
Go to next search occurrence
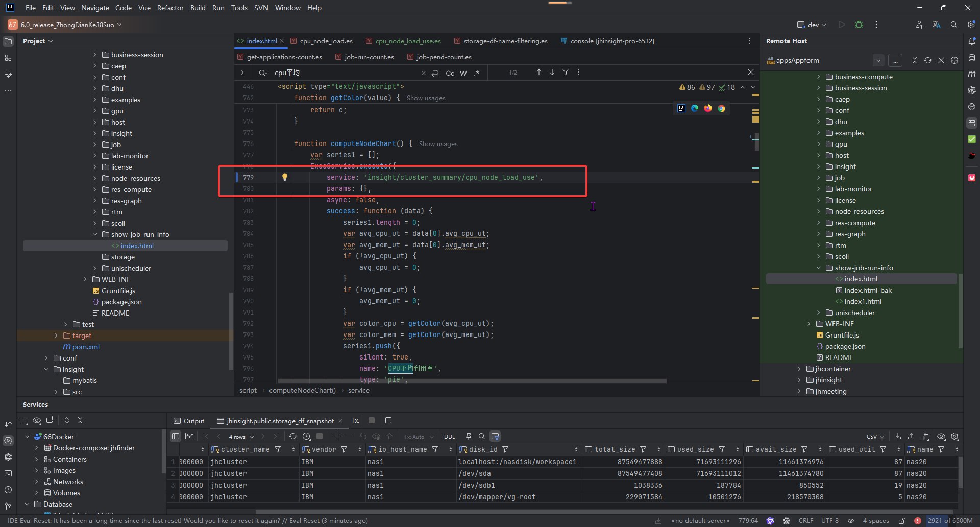pos(552,73)
